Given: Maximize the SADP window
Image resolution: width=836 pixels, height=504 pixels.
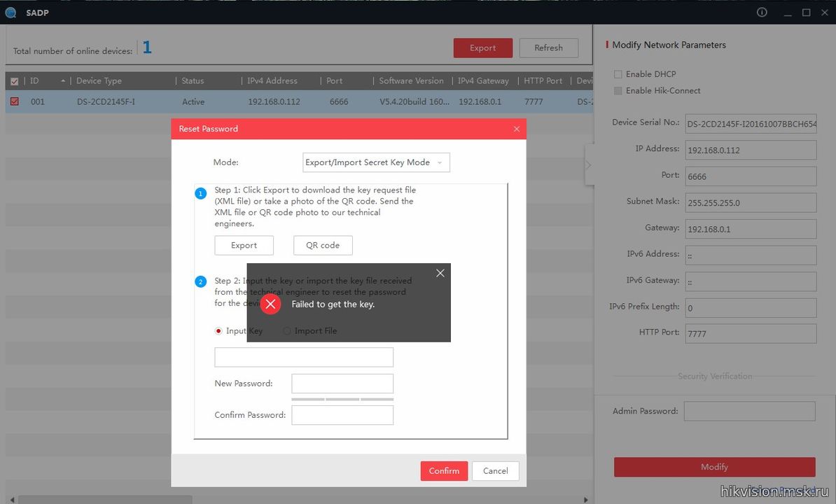Looking at the screenshot, I should [806, 13].
